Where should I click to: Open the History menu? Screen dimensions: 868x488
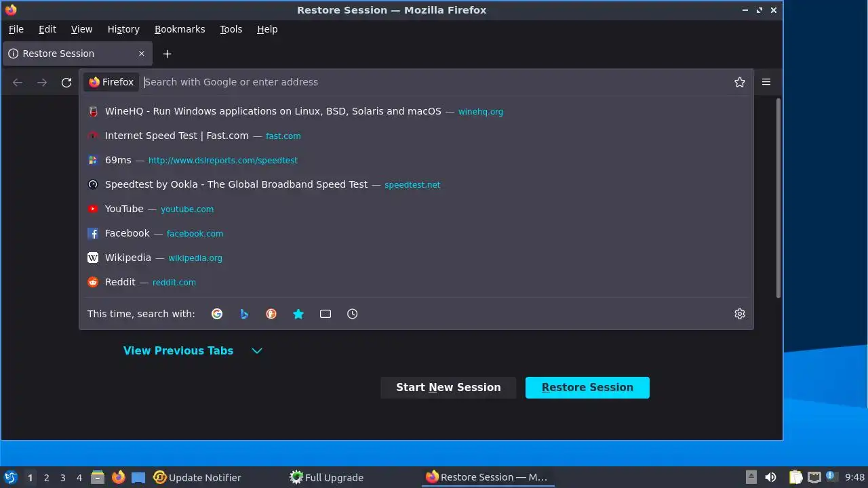tap(123, 29)
